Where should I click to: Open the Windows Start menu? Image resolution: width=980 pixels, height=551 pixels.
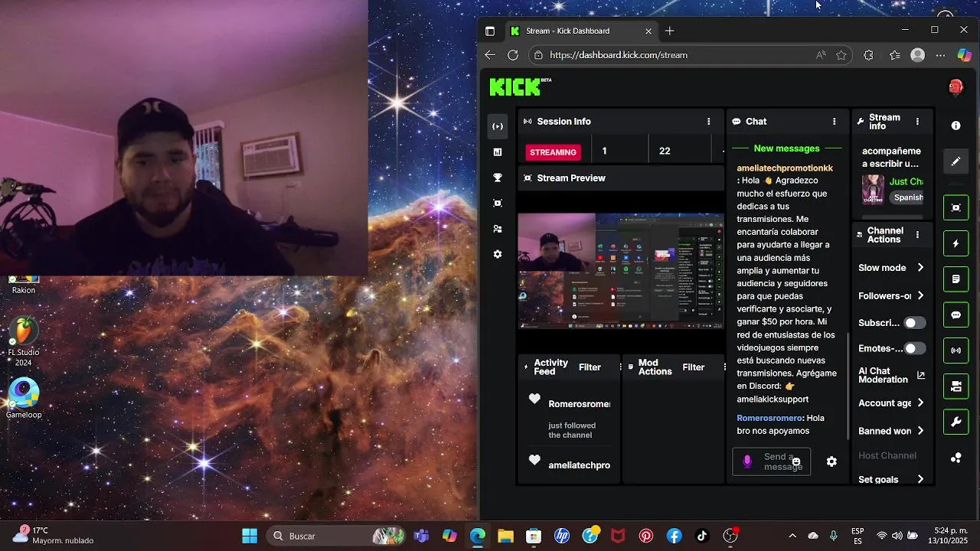250,536
